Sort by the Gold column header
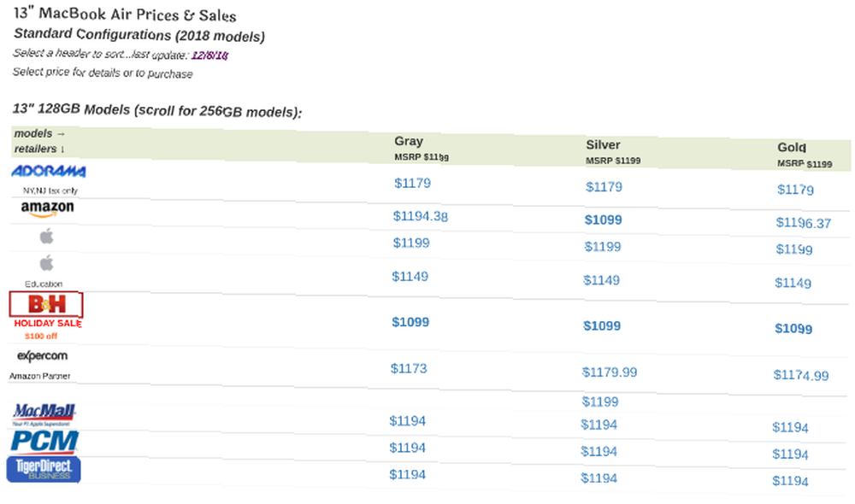 click(792, 147)
